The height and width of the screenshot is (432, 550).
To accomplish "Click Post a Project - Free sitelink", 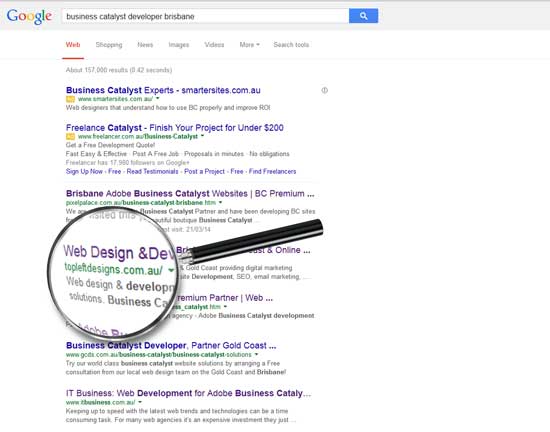I will point(214,171).
